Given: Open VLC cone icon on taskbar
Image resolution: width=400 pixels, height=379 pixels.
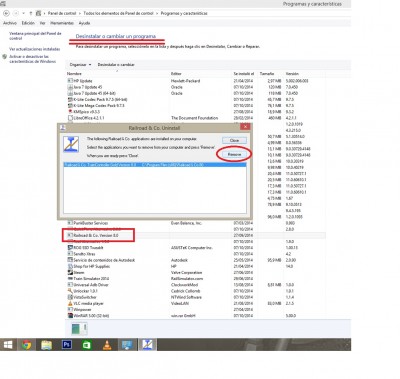Looking at the screenshot, I should point(107,345).
